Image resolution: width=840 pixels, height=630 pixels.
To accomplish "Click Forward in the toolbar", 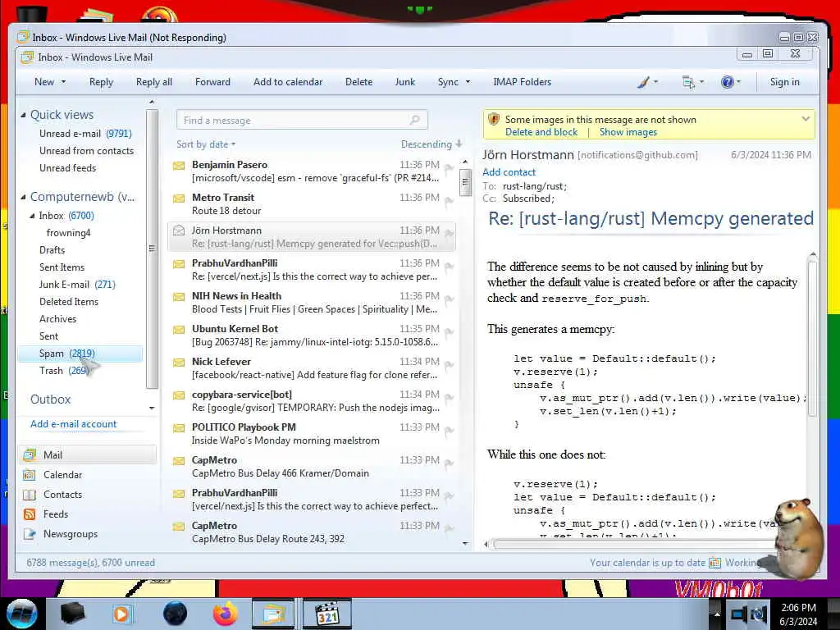I will pos(212,82).
